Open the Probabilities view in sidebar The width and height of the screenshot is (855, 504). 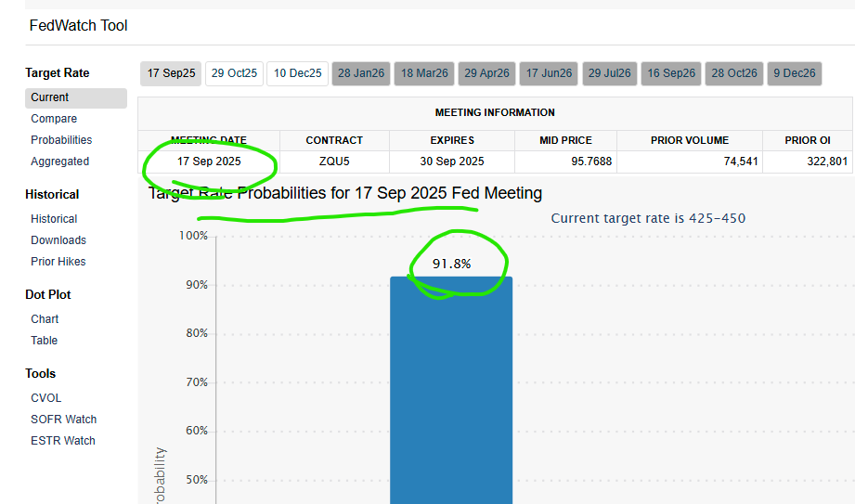click(x=61, y=140)
